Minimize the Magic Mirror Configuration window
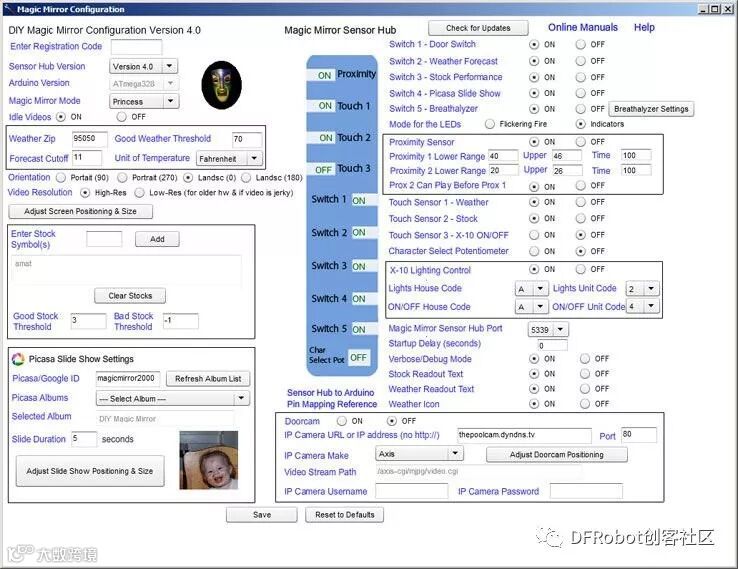The image size is (738, 569). pos(703,8)
